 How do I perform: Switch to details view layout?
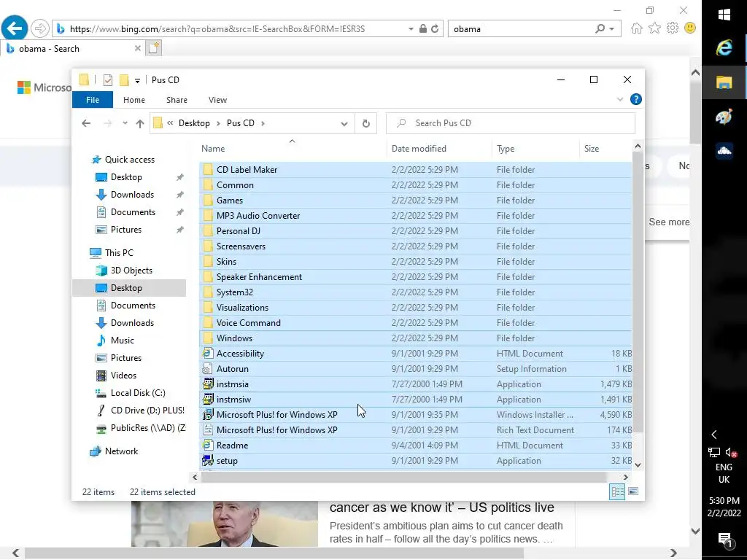617,492
